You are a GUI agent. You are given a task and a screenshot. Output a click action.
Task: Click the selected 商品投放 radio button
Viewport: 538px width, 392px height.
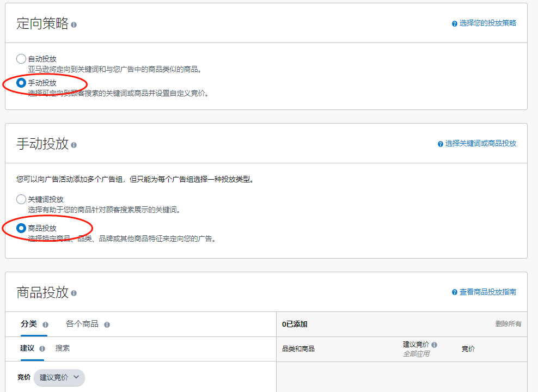pyautogui.click(x=21, y=227)
